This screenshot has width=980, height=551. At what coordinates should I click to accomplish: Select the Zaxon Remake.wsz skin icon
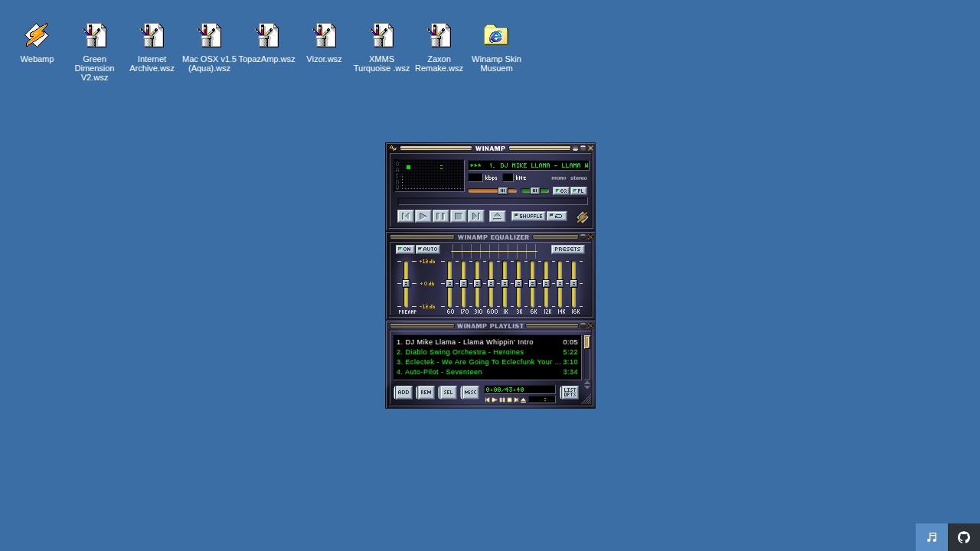(x=439, y=47)
